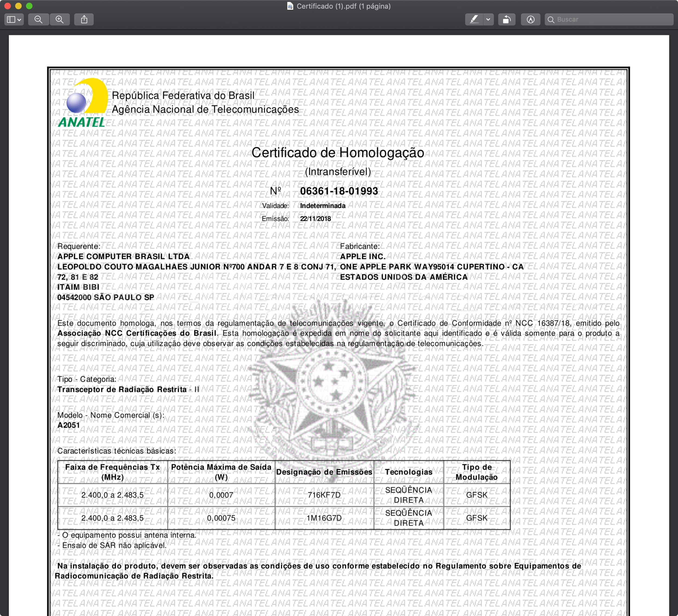Click the Tipo de Modulação column header
The width and height of the screenshot is (678, 616).
[477, 472]
